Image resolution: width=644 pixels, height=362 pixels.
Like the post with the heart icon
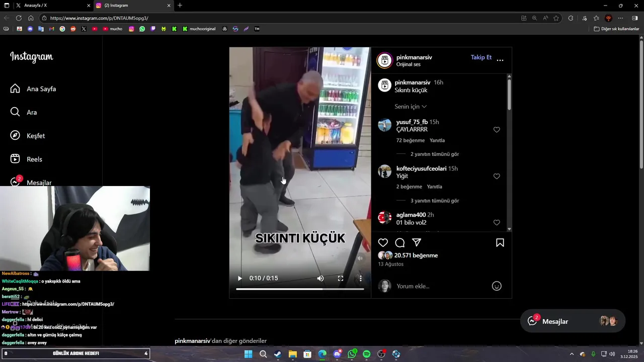point(383,243)
